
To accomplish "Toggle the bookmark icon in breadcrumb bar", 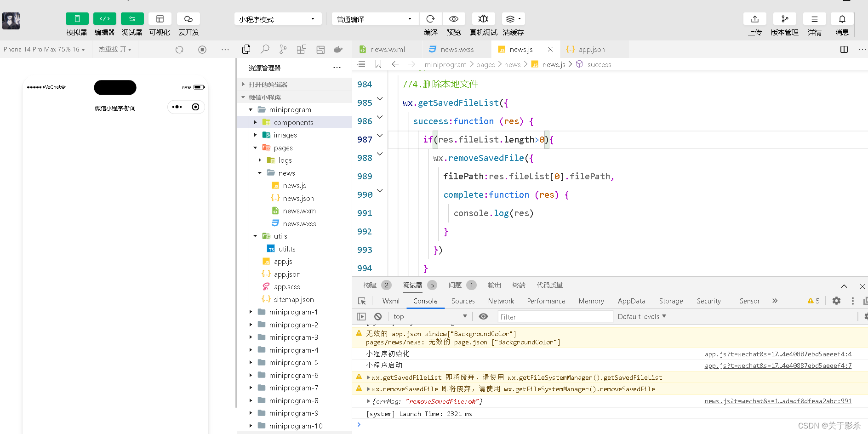I will pos(378,64).
